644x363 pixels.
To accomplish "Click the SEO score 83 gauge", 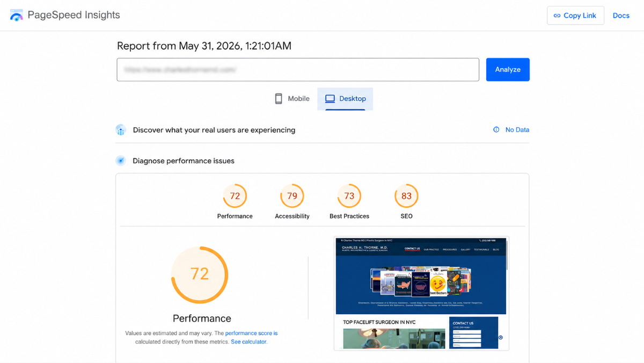I will [406, 196].
